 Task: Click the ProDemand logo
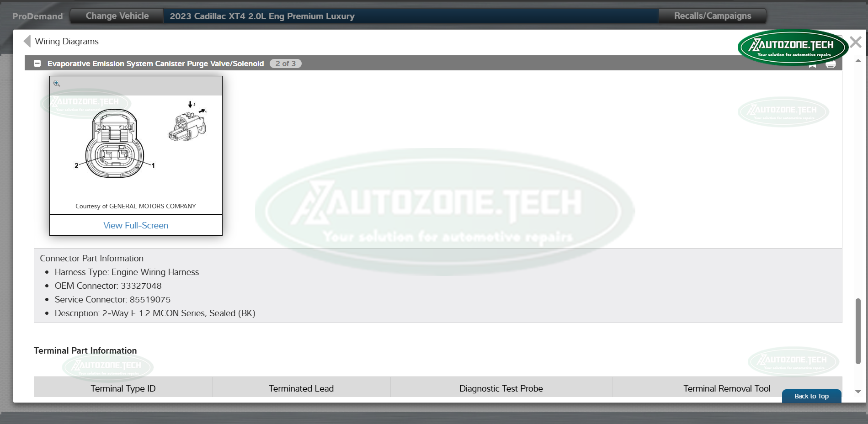pyautogui.click(x=37, y=16)
